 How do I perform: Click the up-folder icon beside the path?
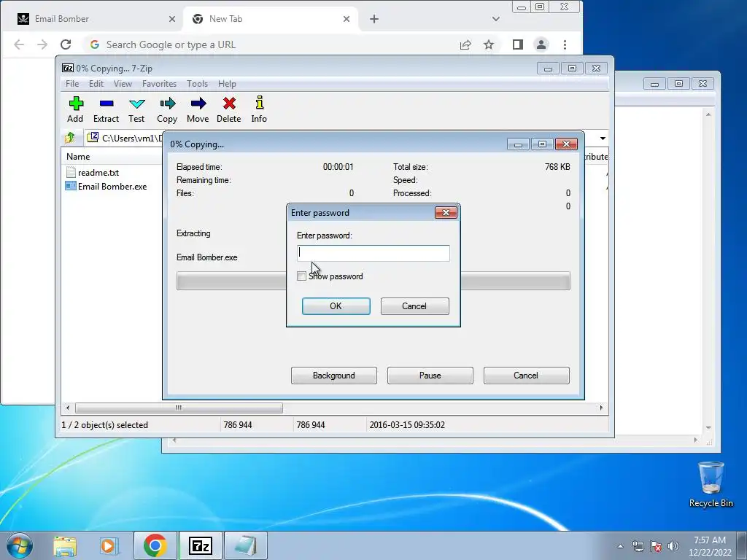click(x=70, y=138)
